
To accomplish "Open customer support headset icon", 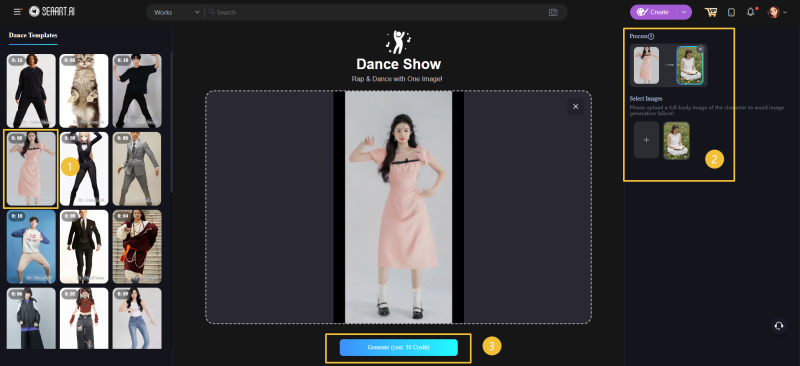I will [779, 326].
